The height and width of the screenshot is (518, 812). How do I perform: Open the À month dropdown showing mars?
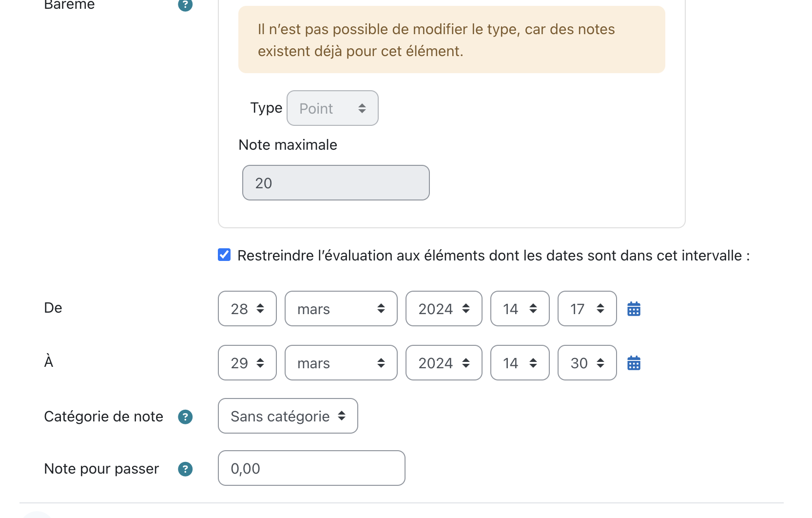point(341,363)
